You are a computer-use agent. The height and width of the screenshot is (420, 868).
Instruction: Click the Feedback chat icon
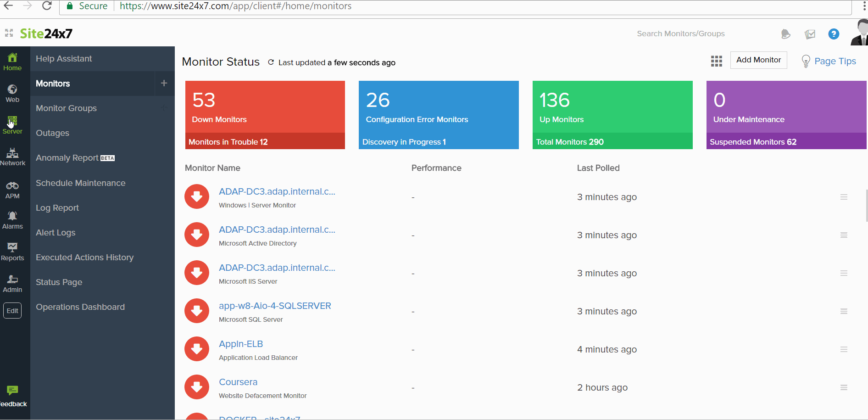pyautogui.click(x=12, y=391)
